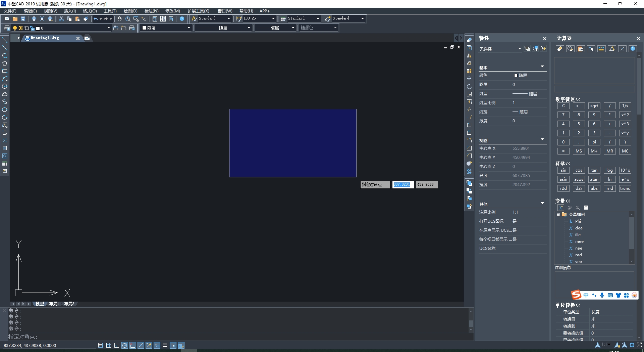Viewport: 644px width, 352px height.
Task: Click the calculator Clear History icon
Action: pyautogui.click(x=570, y=49)
